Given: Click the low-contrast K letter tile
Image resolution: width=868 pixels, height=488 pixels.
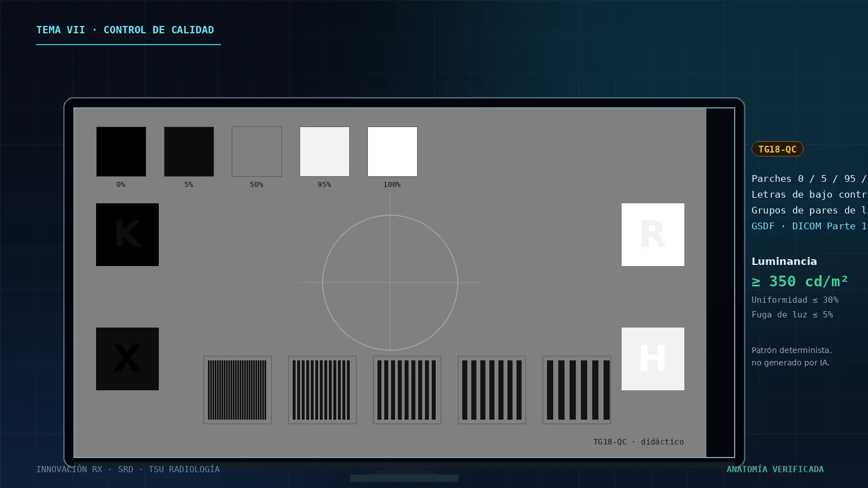Looking at the screenshot, I should (127, 234).
